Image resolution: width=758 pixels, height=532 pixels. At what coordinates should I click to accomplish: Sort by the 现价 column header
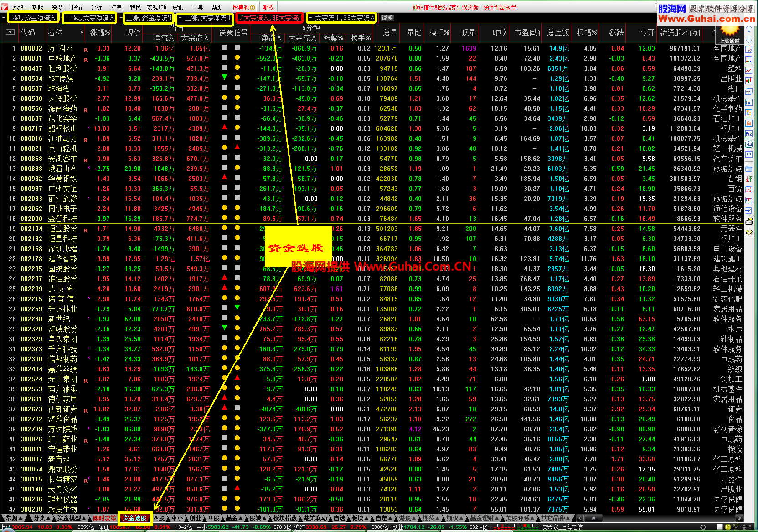click(x=133, y=32)
